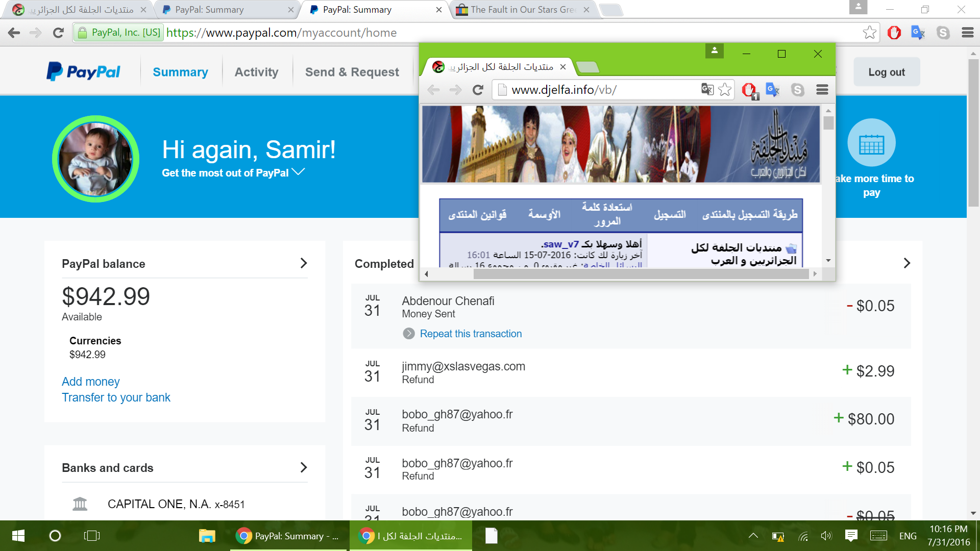The height and width of the screenshot is (551, 980).
Task: Open File Explorer from taskbar
Action: (207, 536)
